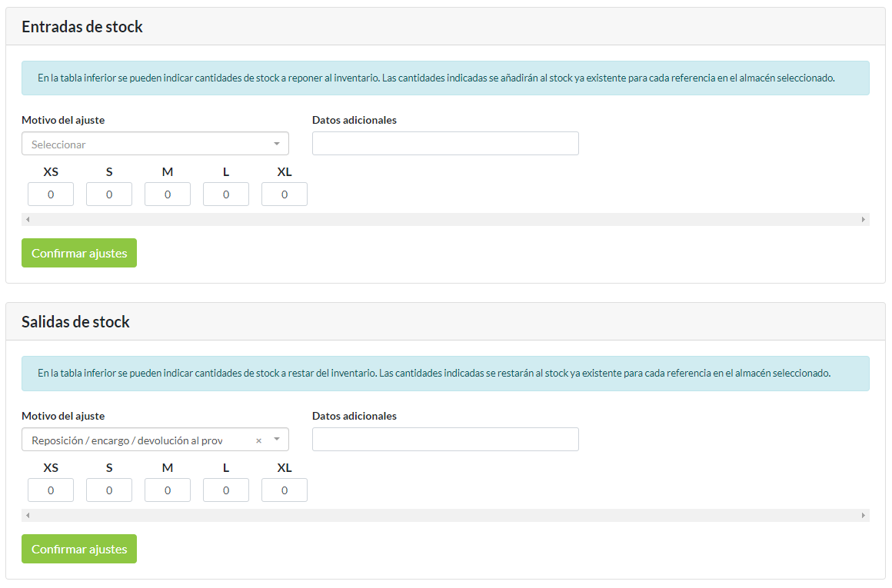Clear the selected Reposición motivo with x icon

[258, 440]
